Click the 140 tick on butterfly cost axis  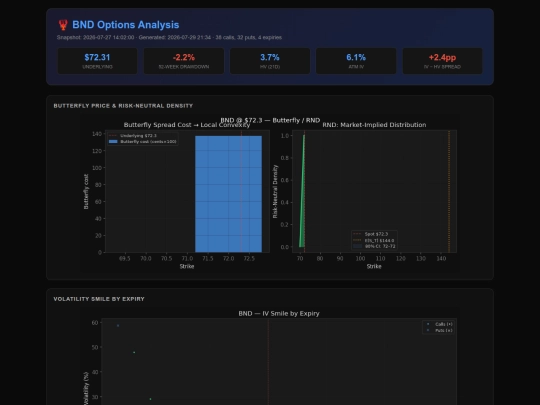pos(97,134)
